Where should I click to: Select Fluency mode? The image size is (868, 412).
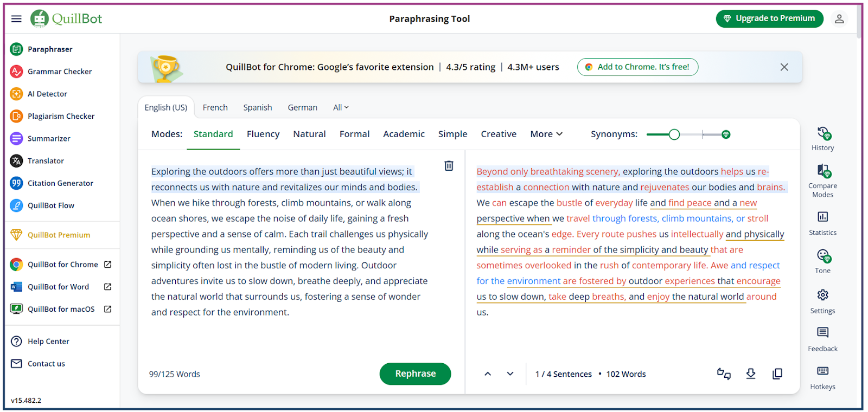(x=263, y=134)
